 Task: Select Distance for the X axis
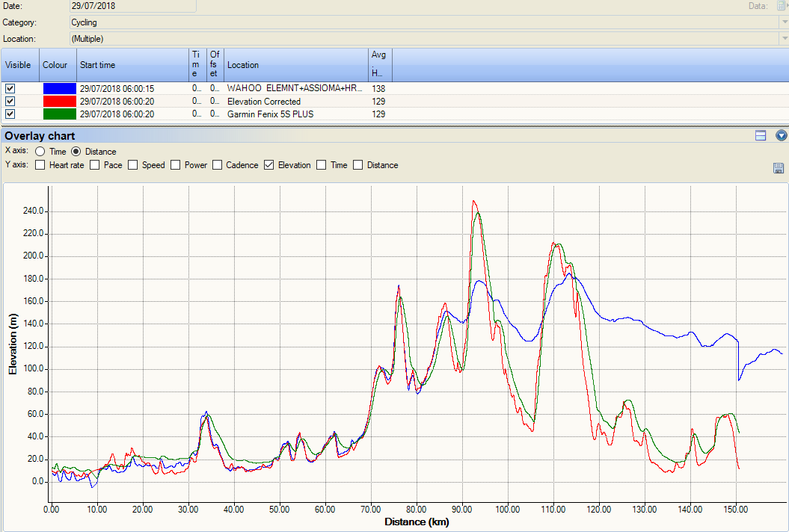pyautogui.click(x=76, y=152)
